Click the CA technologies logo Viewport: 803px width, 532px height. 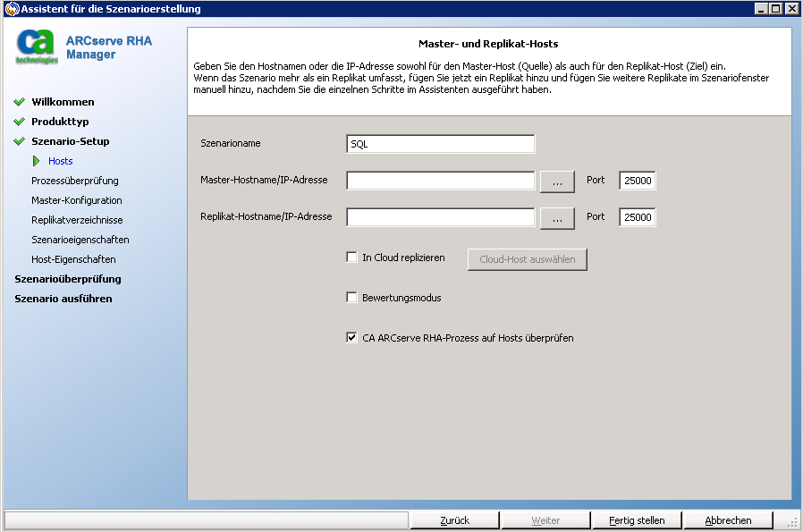coord(37,46)
